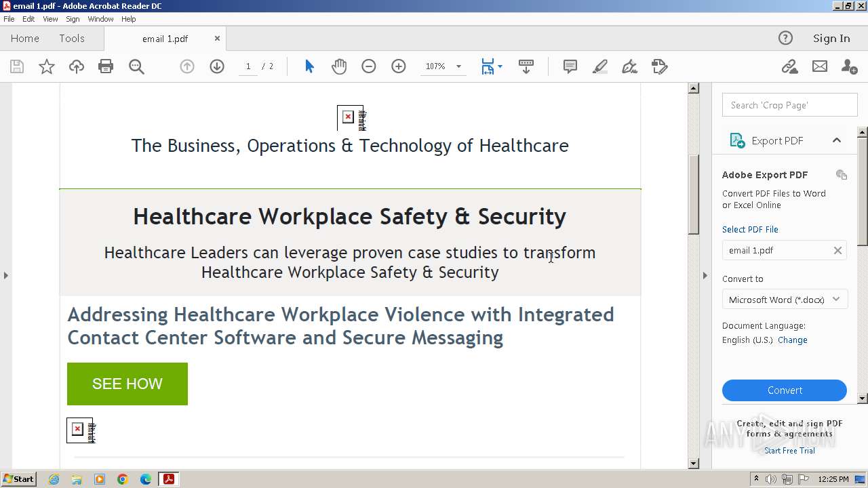868x488 pixels.
Task: Open the Sign menu
Action: [73, 19]
